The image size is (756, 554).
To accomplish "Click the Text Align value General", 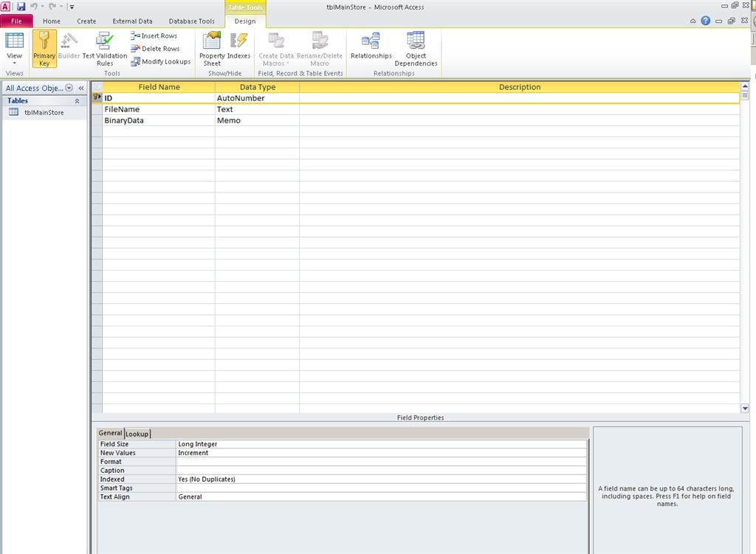I will pos(382,496).
